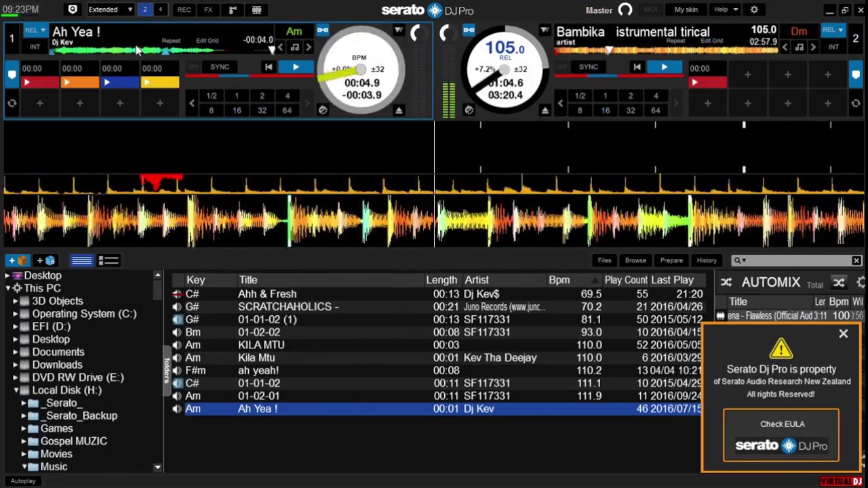
Task: Trigger orange hot cue on deck 1
Action: (80, 83)
